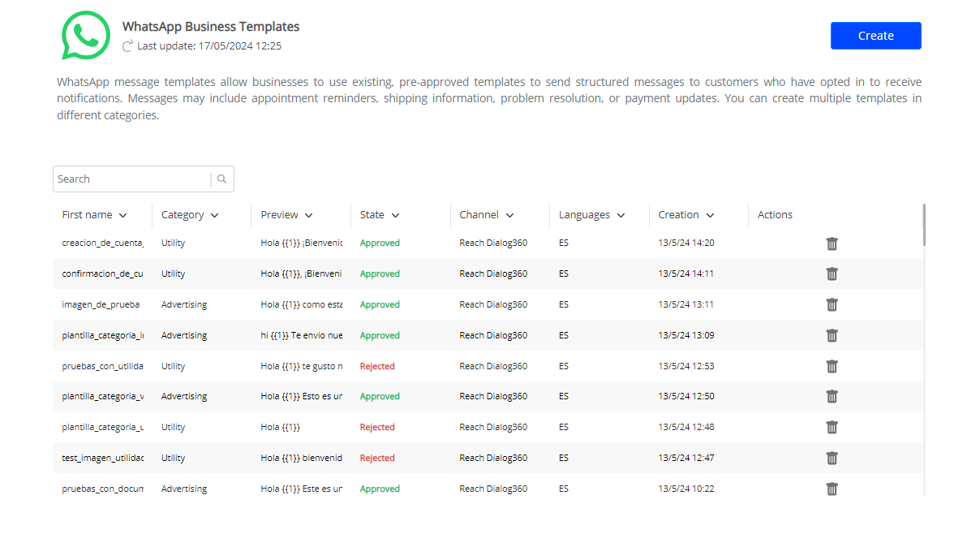The image size is (980, 560).
Task: Delete the test_imagen_utilidad template
Action: point(832,458)
